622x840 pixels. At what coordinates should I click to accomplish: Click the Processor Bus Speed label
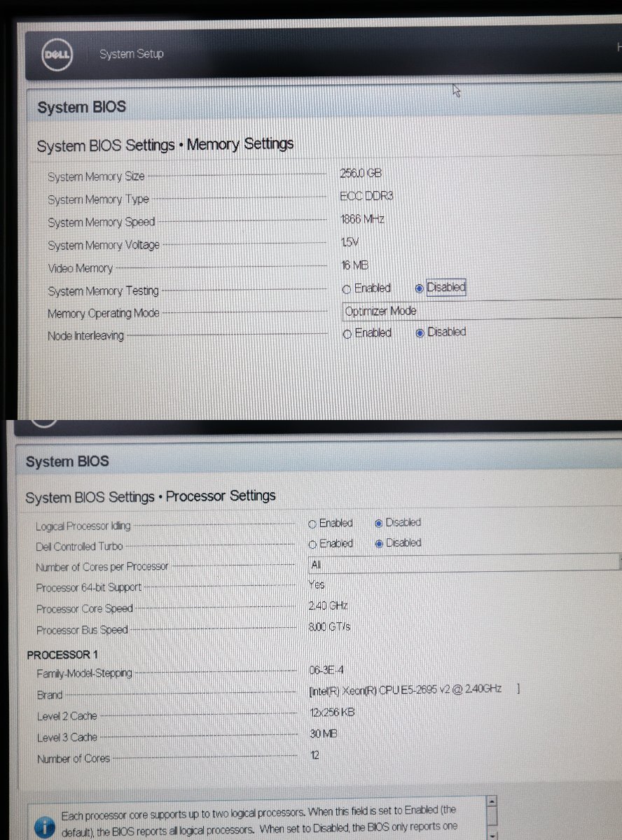pyautogui.click(x=82, y=630)
